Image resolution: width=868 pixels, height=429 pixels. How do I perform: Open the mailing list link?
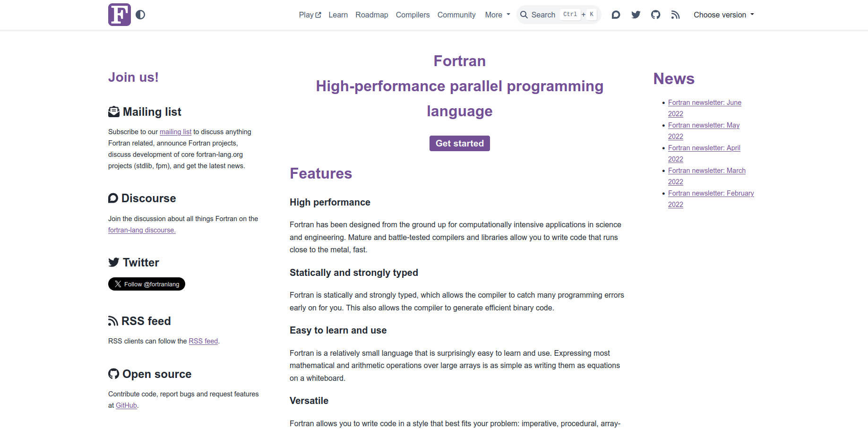(175, 132)
